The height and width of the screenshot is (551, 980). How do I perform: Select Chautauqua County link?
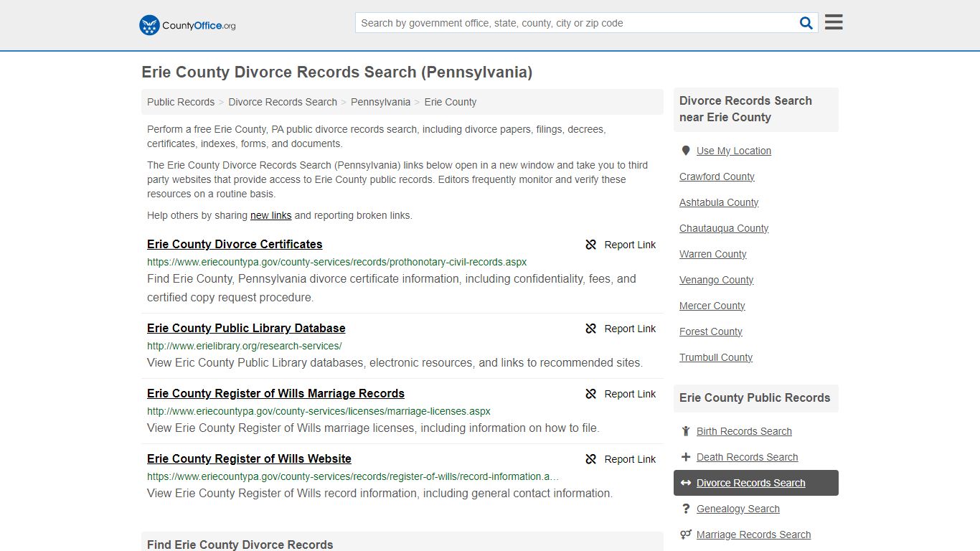[x=724, y=228]
